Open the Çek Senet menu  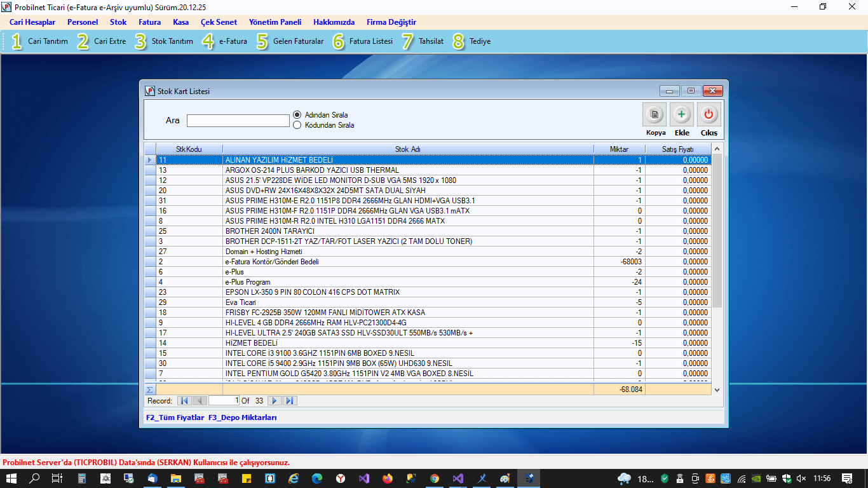[x=219, y=22]
